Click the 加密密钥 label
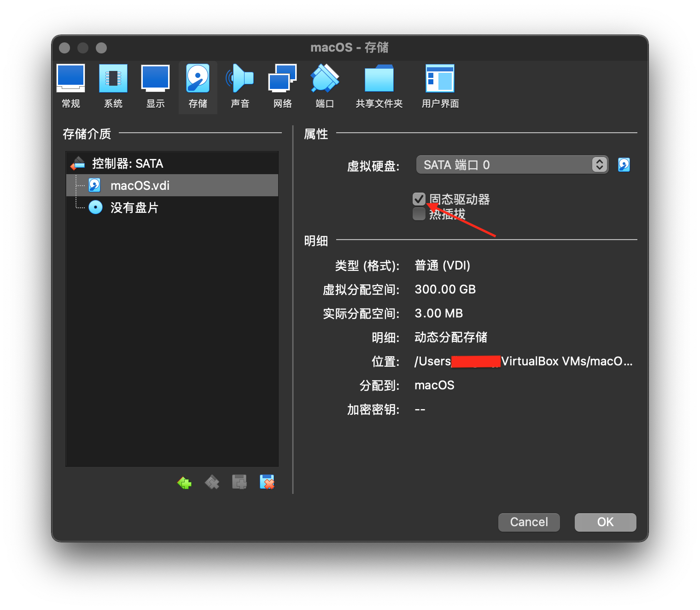The height and width of the screenshot is (610, 700). tap(373, 409)
